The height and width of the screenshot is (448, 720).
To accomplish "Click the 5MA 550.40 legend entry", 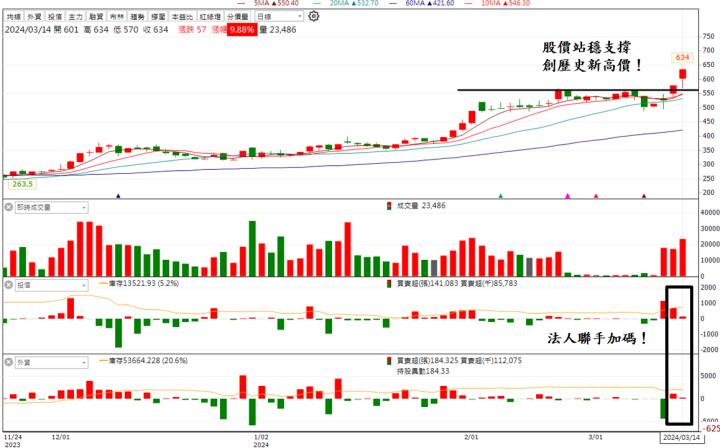I will click(268, 3).
